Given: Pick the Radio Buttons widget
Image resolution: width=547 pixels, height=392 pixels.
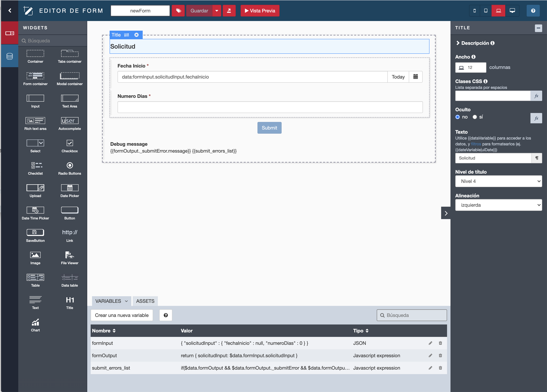Looking at the screenshot, I should coord(69,169).
